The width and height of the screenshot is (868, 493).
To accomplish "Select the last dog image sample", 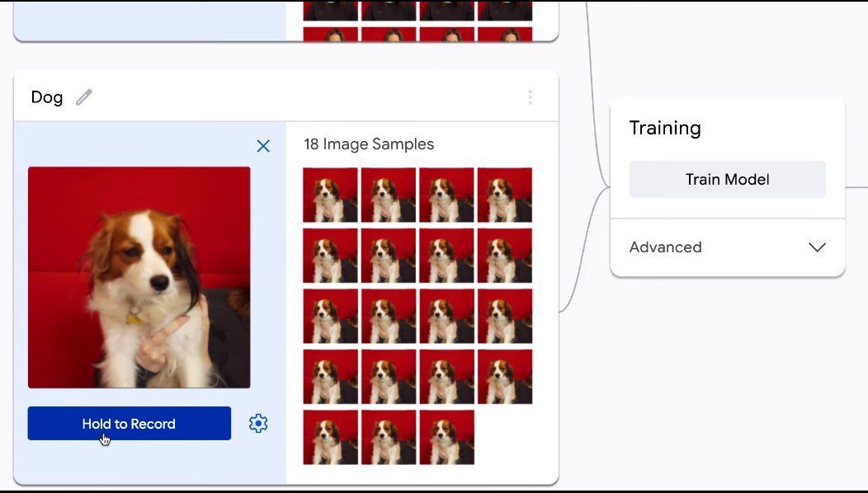I will click(446, 437).
